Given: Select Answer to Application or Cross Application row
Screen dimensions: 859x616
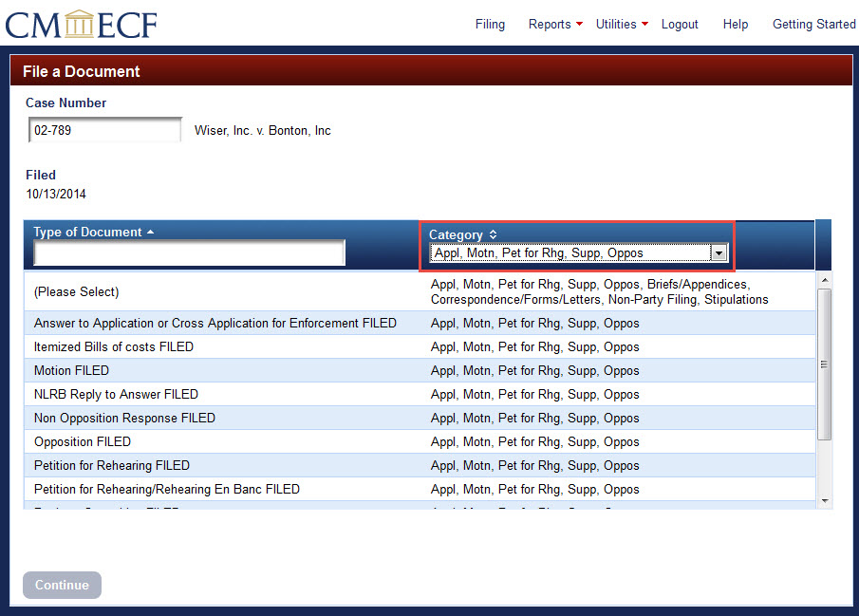Looking at the screenshot, I should 420,323.
